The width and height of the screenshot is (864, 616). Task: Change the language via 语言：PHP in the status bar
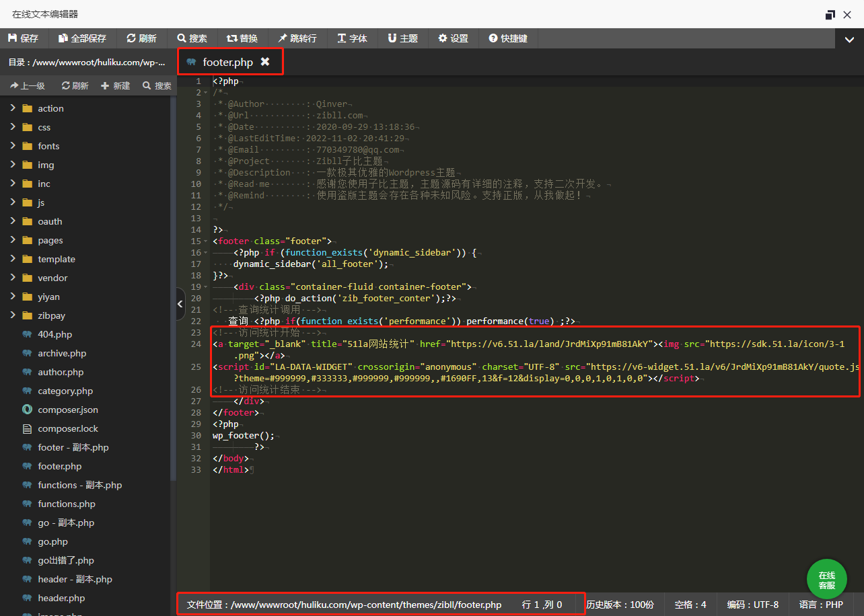pos(820,605)
